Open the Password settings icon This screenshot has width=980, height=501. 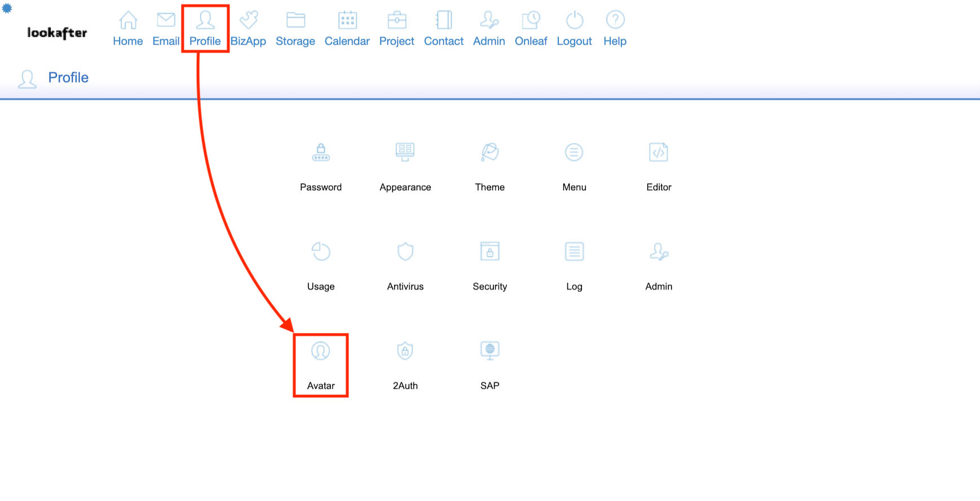[x=320, y=153]
